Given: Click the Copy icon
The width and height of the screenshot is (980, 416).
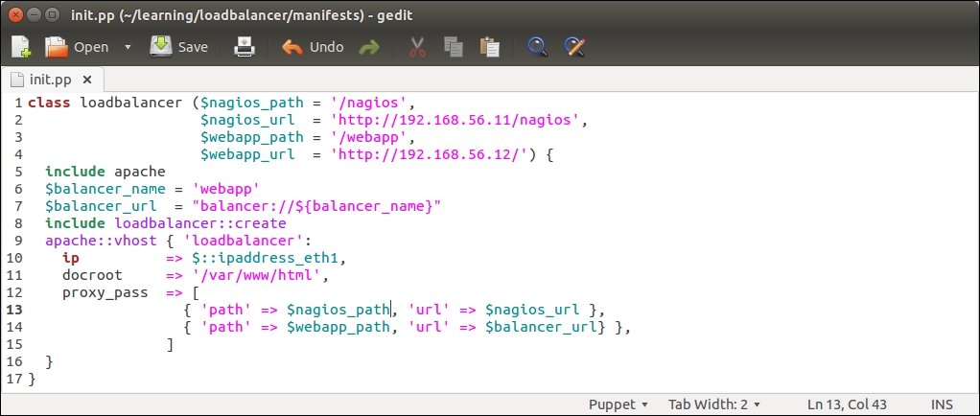Looking at the screenshot, I should click(x=453, y=47).
